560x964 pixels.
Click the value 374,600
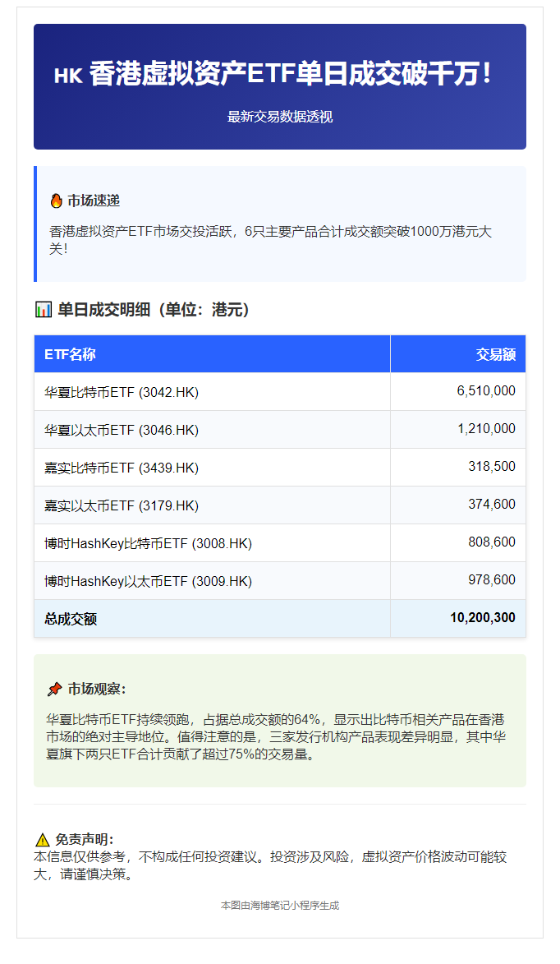pos(492,505)
